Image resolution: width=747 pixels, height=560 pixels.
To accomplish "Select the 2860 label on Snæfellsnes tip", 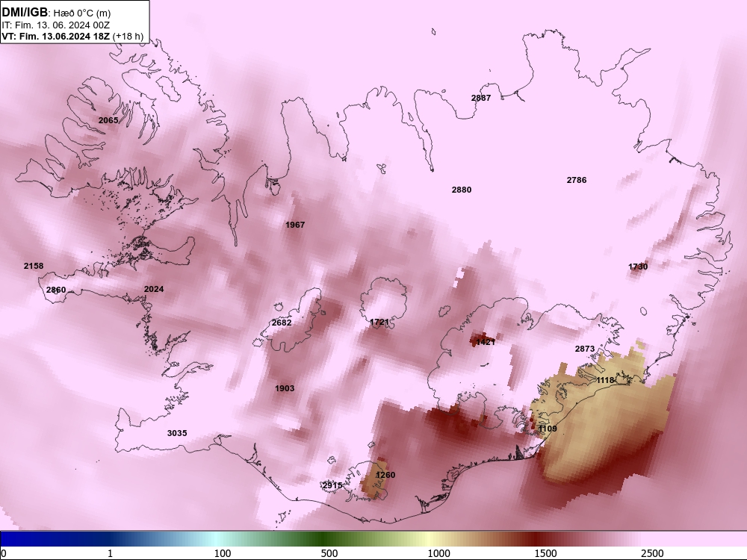I will pyautogui.click(x=56, y=290).
